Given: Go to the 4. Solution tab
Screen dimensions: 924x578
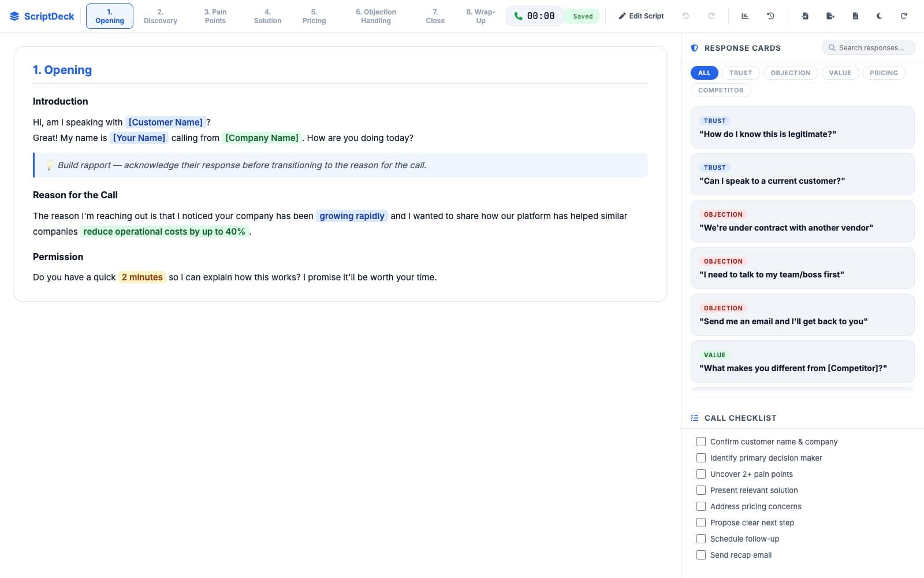Looking at the screenshot, I should tap(267, 16).
